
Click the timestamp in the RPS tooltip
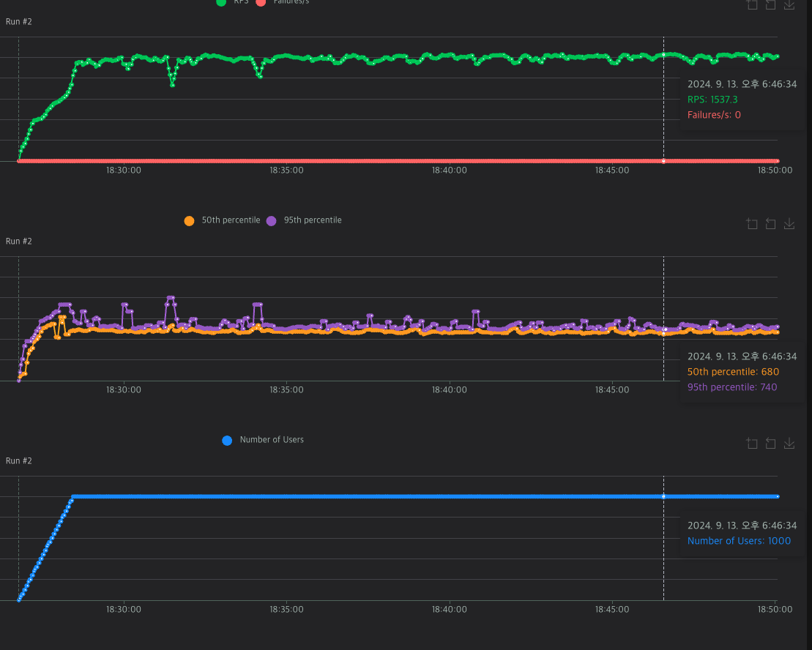pyautogui.click(x=742, y=84)
